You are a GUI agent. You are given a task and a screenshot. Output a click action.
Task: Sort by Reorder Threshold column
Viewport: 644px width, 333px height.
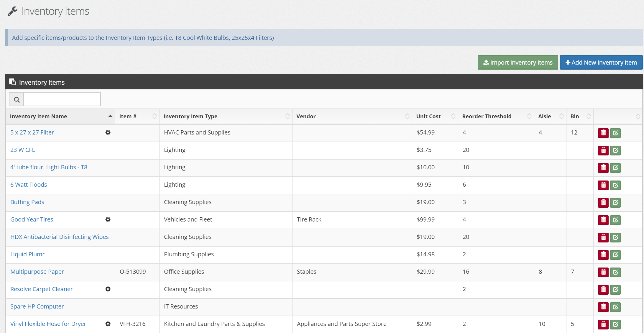496,117
